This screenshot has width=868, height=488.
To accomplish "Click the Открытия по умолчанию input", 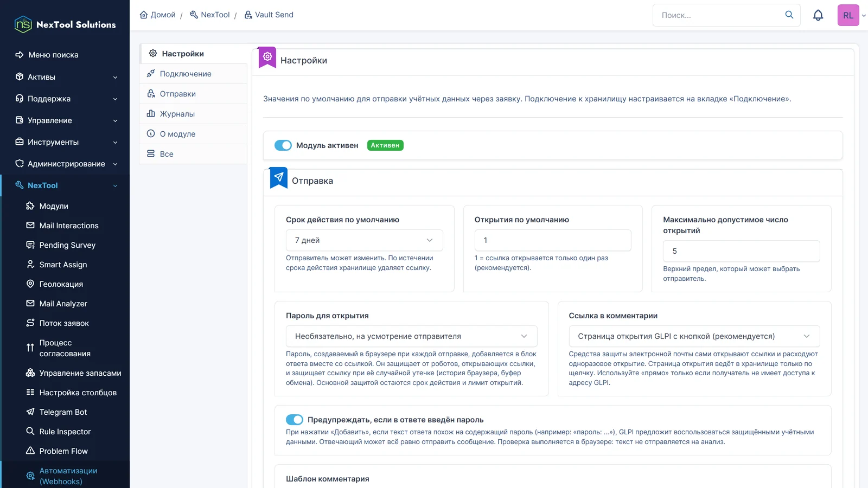I will tap(553, 240).
